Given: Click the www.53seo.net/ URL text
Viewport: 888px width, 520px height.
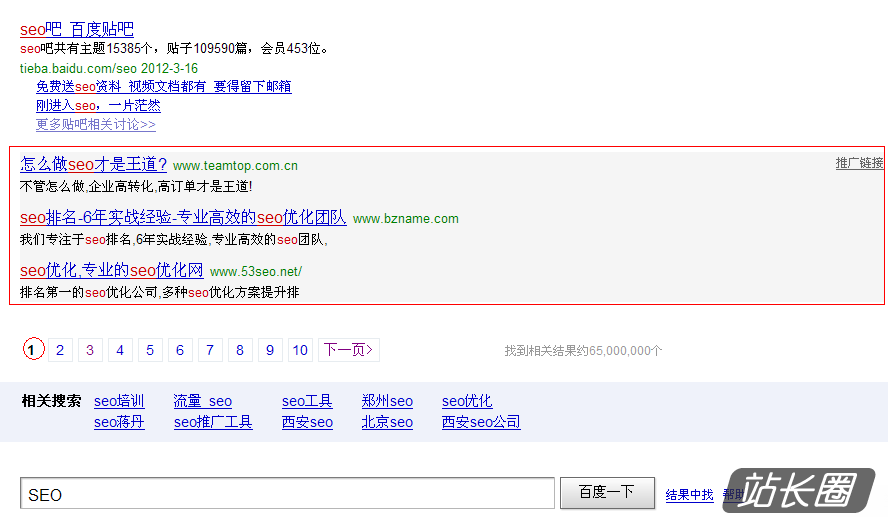Looking at the screenshot, I should tap(256, 272).
